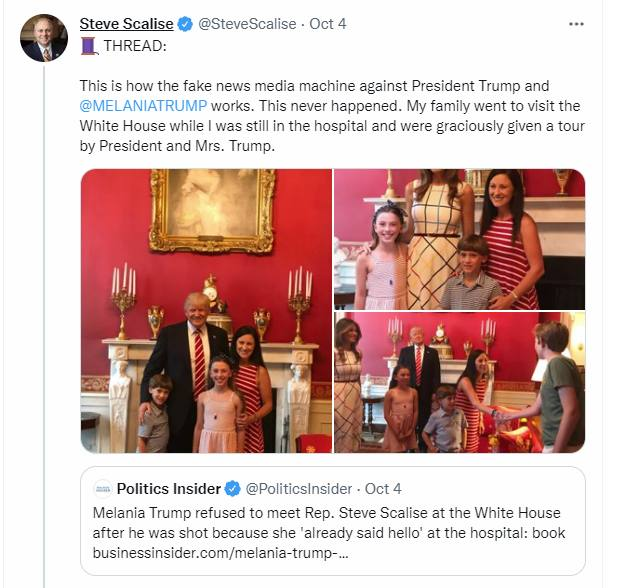Image resolution: width=629 pixels, height=588 pixels.
Task: Open the bottom-right photo of handshake
Action: (x=459, y=383)
